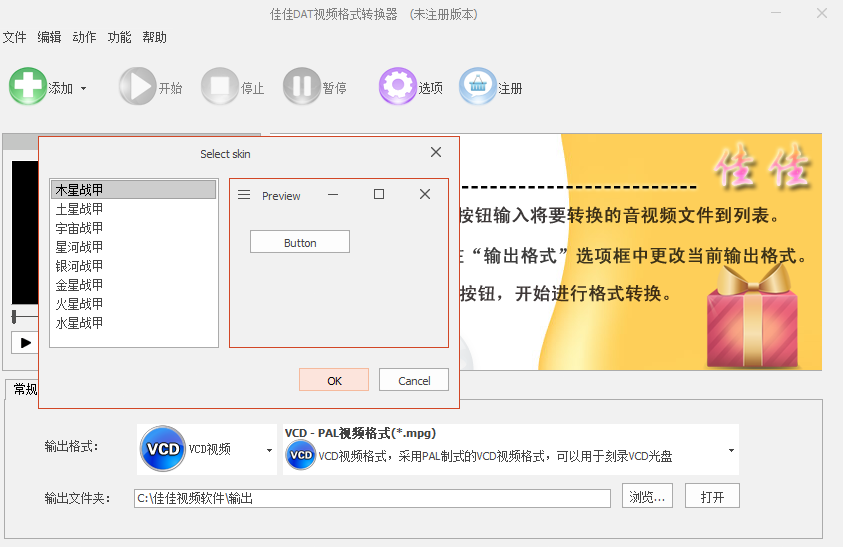Minimize the main converter window
This screenshot has height=547, width=843.
click(776, 13)
